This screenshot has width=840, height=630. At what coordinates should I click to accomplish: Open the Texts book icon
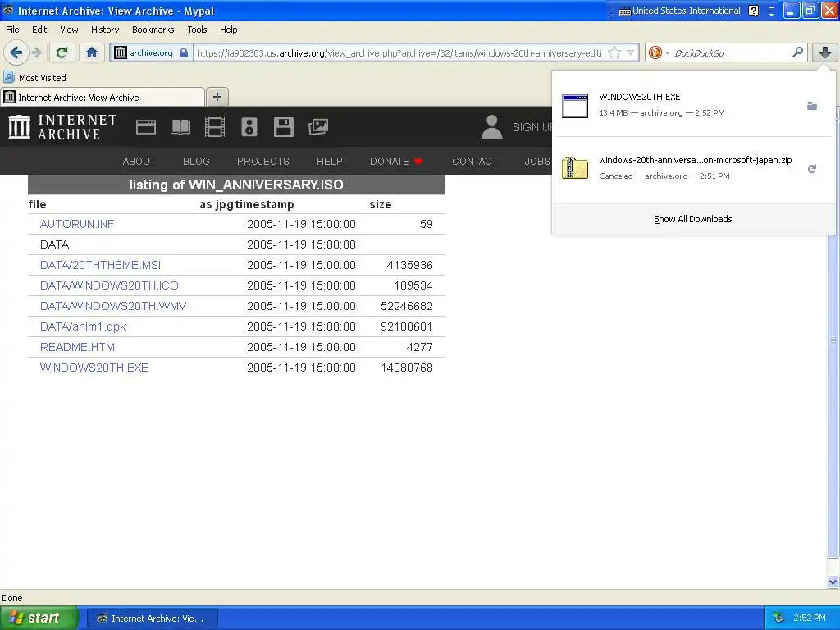(180, 127)
